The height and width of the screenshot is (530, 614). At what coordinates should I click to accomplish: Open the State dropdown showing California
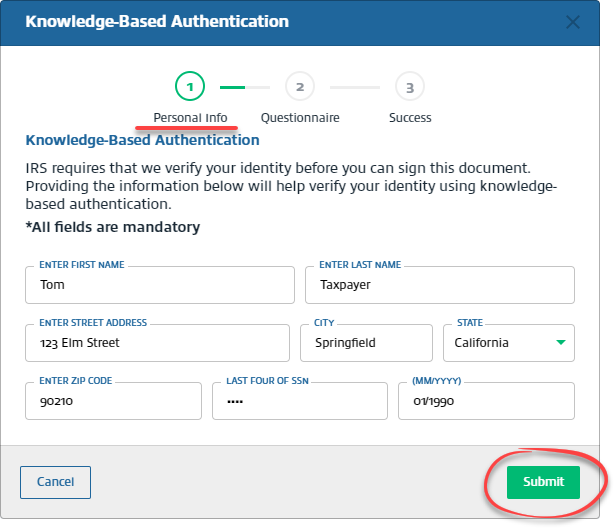point(509,343)
